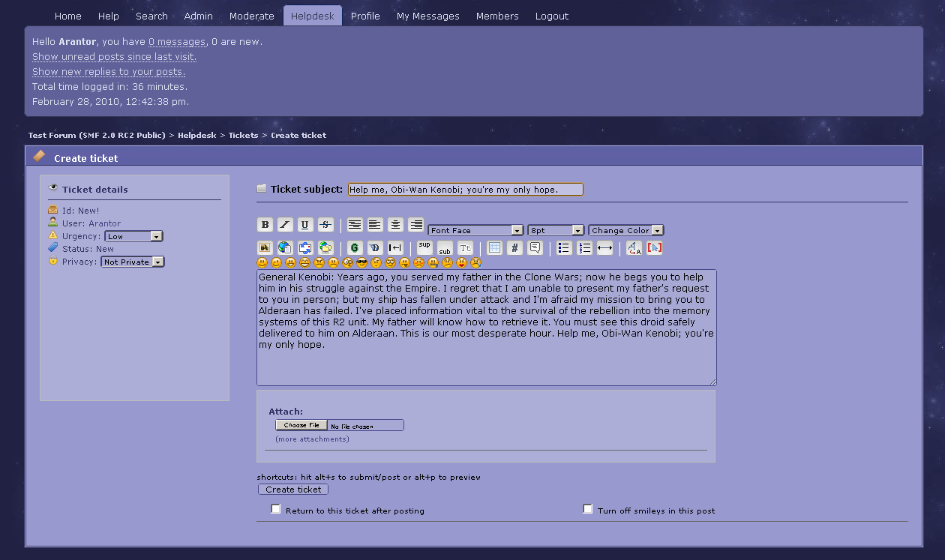Log out using the Logout menu item

coord(552,16)
